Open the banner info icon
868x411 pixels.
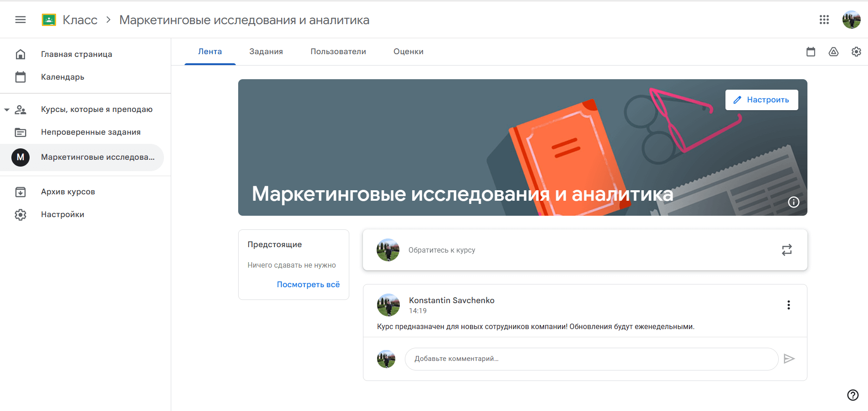[x=794, y=202]
